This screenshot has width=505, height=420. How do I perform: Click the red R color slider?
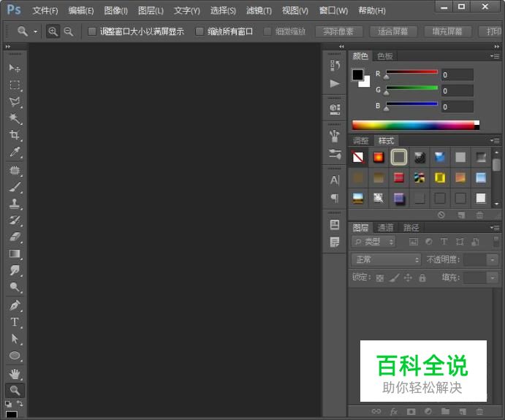click(411, 72)
